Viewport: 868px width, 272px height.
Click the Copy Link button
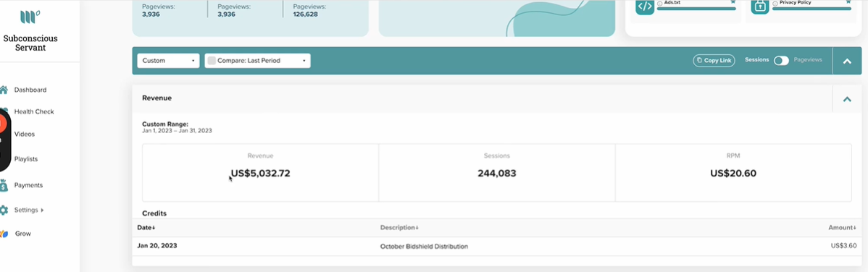point(714,60)
